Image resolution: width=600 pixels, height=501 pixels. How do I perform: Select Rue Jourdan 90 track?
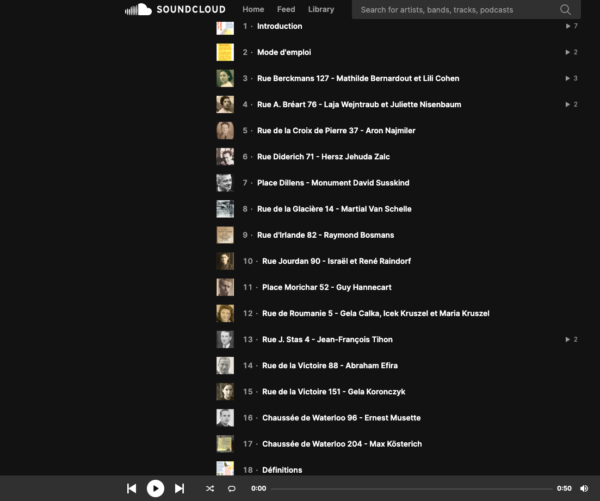(x=336, y=261)
